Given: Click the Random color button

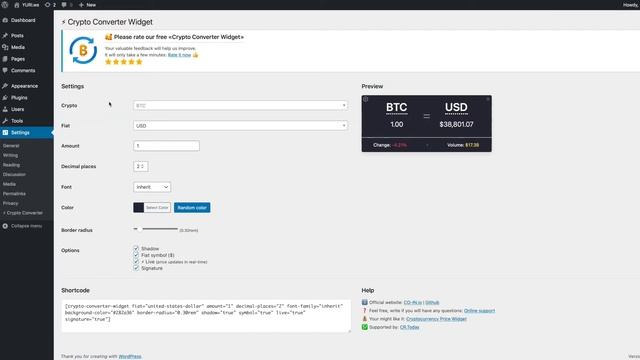Looking at the screenshot, I should click(192, 207).
